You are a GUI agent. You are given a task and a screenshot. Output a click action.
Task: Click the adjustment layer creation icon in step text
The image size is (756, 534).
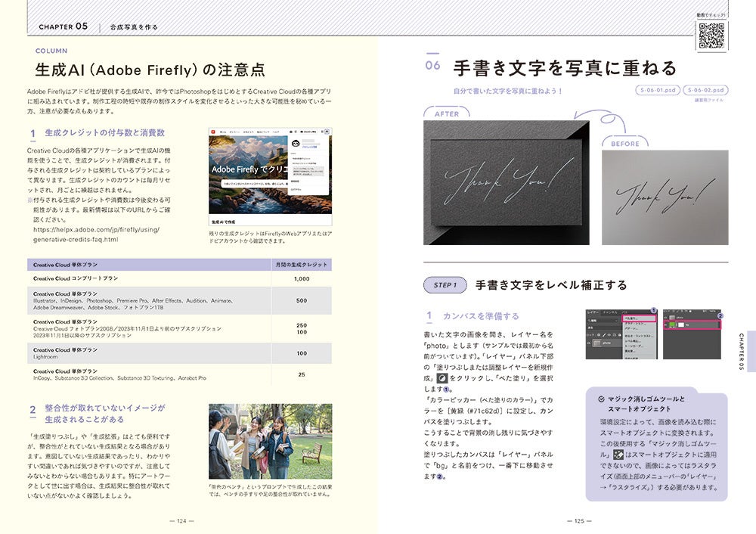coord(442,377)
